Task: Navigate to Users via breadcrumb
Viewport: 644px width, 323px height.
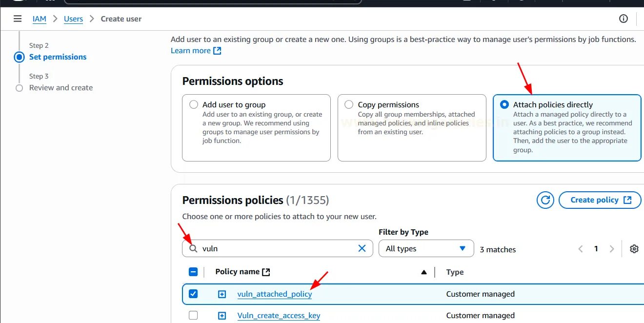Action: [73, 19]
